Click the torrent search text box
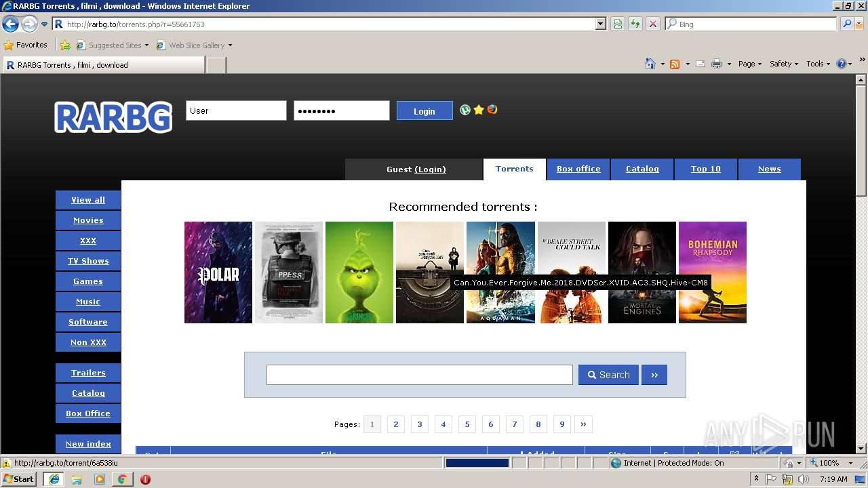Viewport: 868px width, 488px height. coord(420,375)
